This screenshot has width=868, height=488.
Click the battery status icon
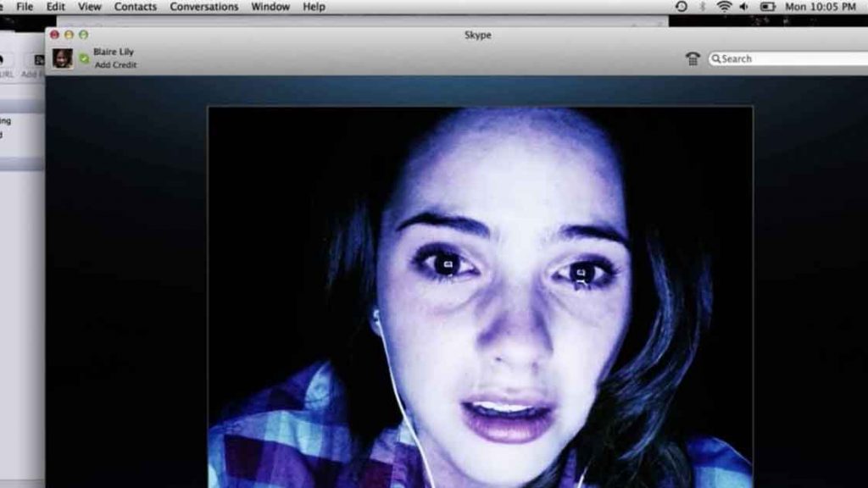(x=767, y=7)
